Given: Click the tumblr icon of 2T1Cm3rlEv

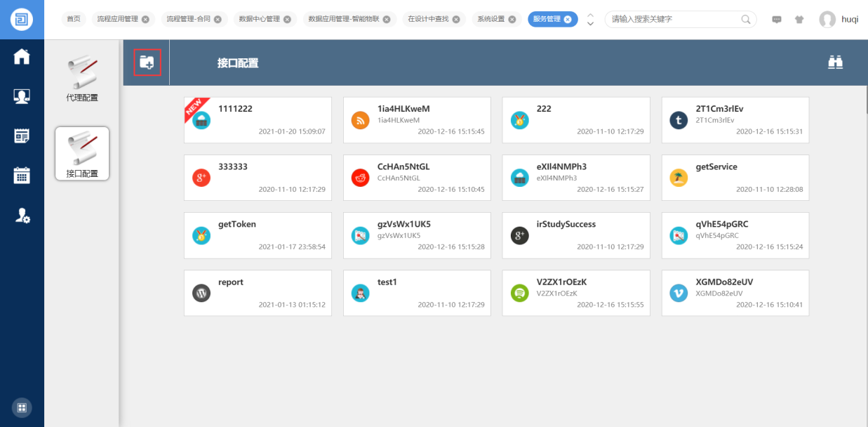Looking at the screenshot, I should tap(679, 121).
